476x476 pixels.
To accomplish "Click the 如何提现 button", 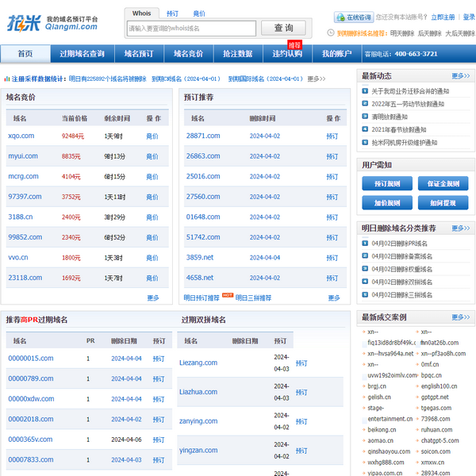I will click(x=443, y=203).
